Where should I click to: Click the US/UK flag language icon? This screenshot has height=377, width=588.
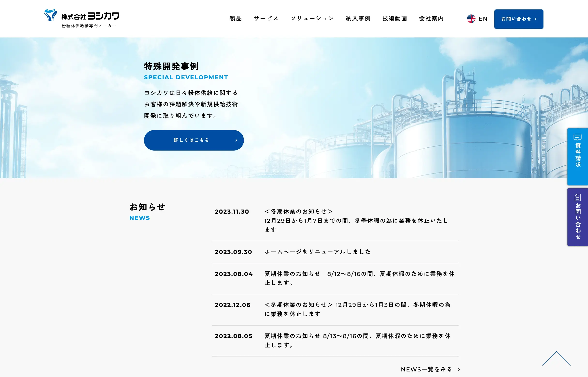click(471, 19)
